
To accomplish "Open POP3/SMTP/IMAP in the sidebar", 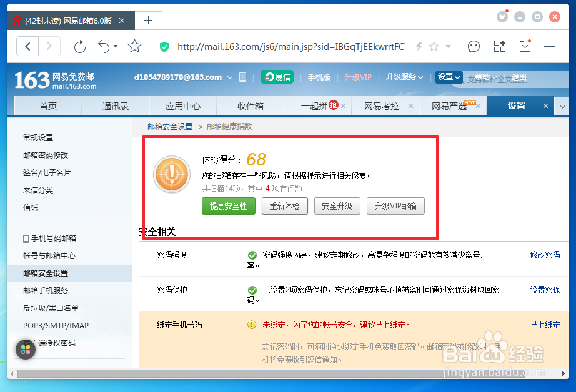I will (x=56, y=326).
